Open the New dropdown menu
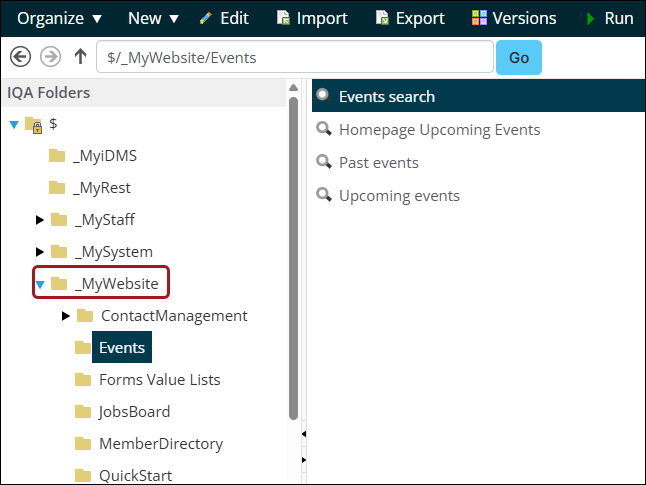646x485 pixels. pyautogui.click(x=153, y=18)
